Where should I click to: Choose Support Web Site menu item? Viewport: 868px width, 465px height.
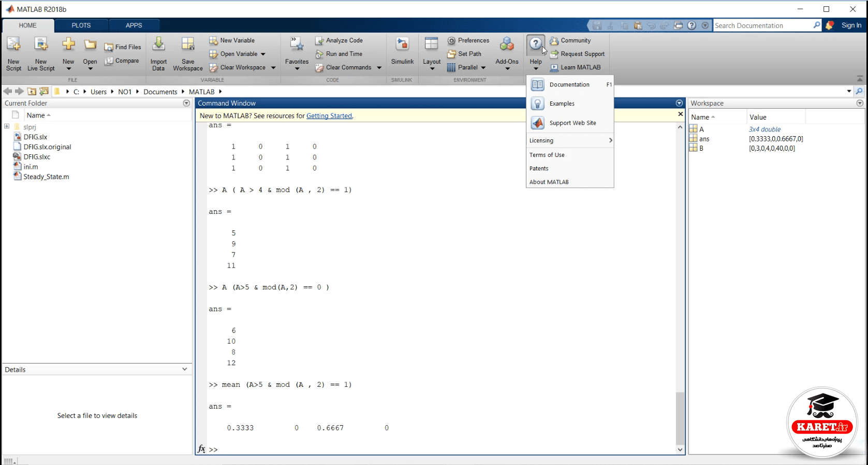pyautogui.click(x=570, y=123)
